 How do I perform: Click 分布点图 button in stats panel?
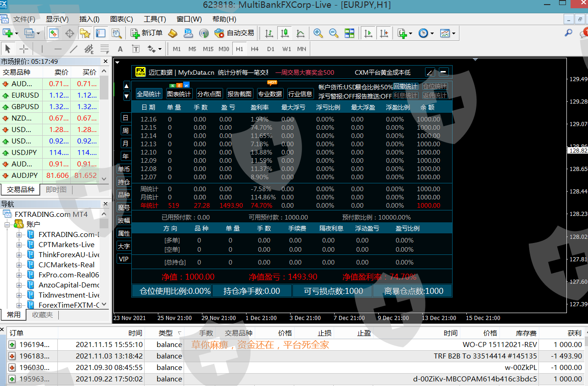[209, 94]
